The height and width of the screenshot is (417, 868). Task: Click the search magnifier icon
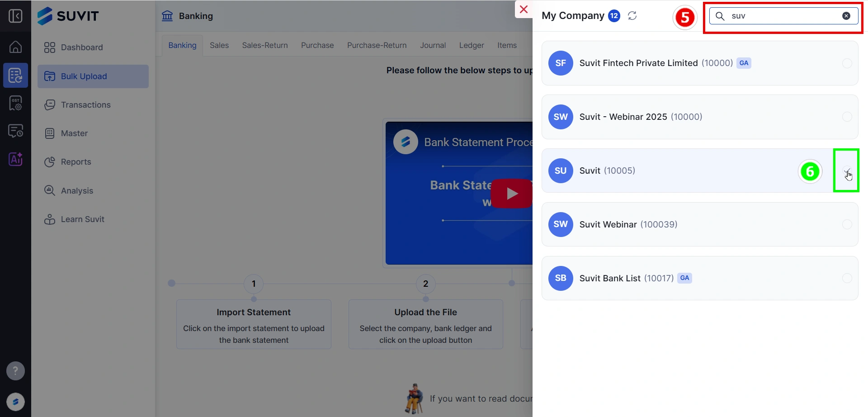(x=720, y=16)
